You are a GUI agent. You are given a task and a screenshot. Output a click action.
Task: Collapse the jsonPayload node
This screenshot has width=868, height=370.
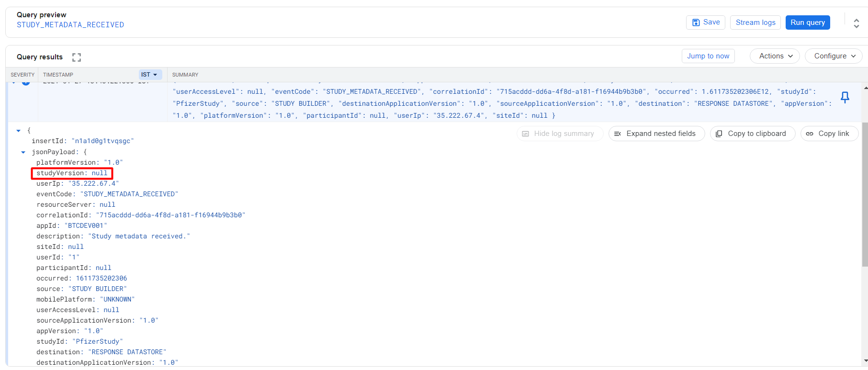pos(23,152)
